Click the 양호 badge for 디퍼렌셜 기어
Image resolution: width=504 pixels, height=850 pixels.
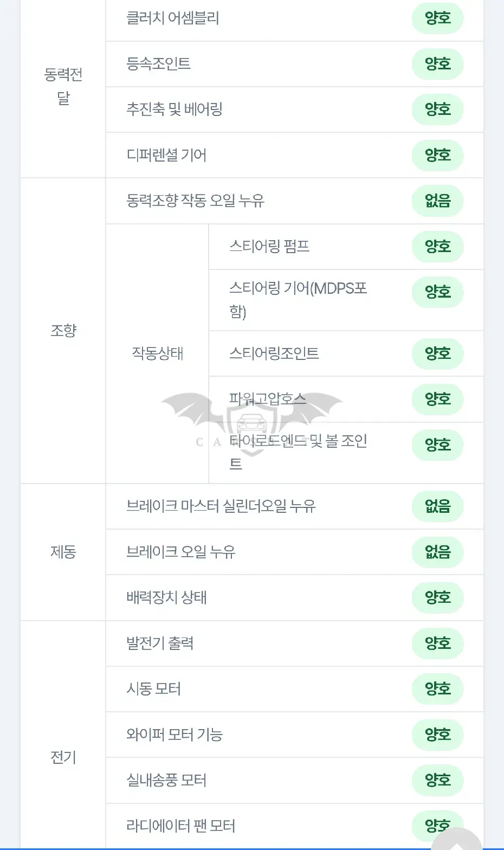pyautogui.click(x=438, y=156)
